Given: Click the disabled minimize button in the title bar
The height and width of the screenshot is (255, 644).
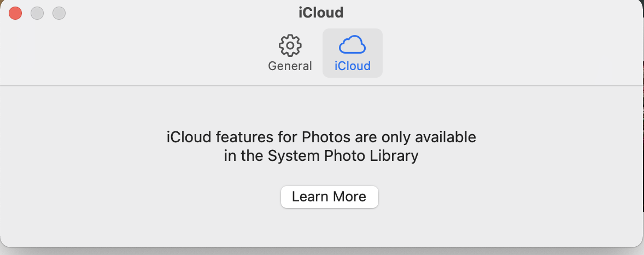Looking at the screenshot, I should pos(37,13).
